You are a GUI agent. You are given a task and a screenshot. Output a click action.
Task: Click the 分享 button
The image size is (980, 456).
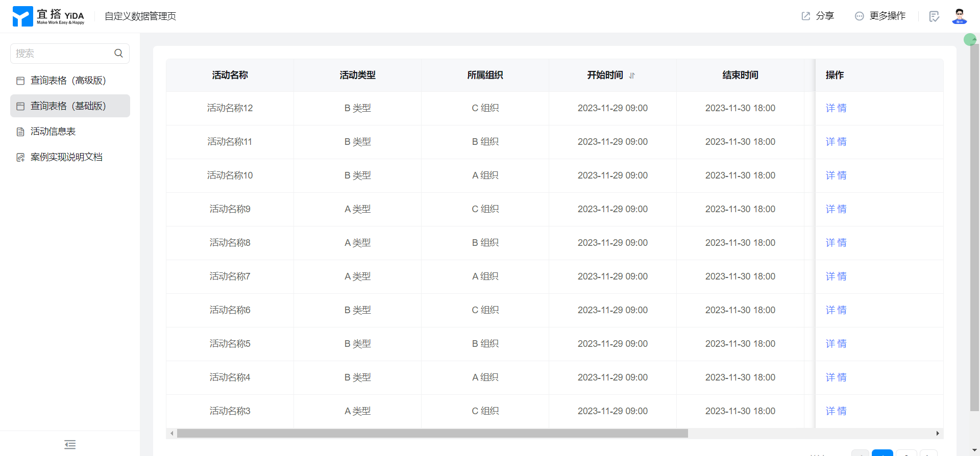coord(824,16)
